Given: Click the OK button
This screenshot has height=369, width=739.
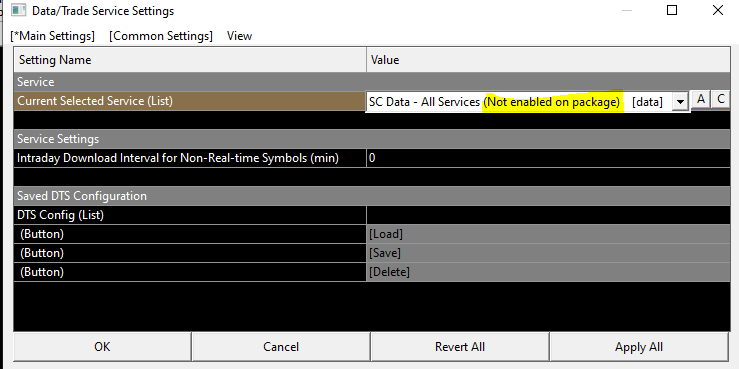Looking at the screenshot, I should 102,347.
